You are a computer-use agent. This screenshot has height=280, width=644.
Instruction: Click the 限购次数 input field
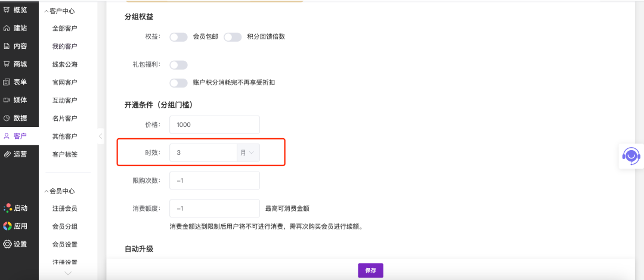click(x=215, y=181)
